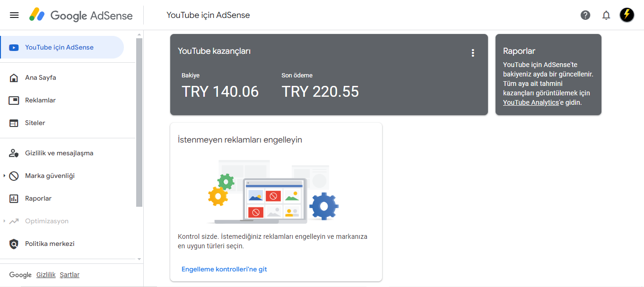Click the sidebar scroll up arrow
The image size is (644, 287).
coord(139,34)
